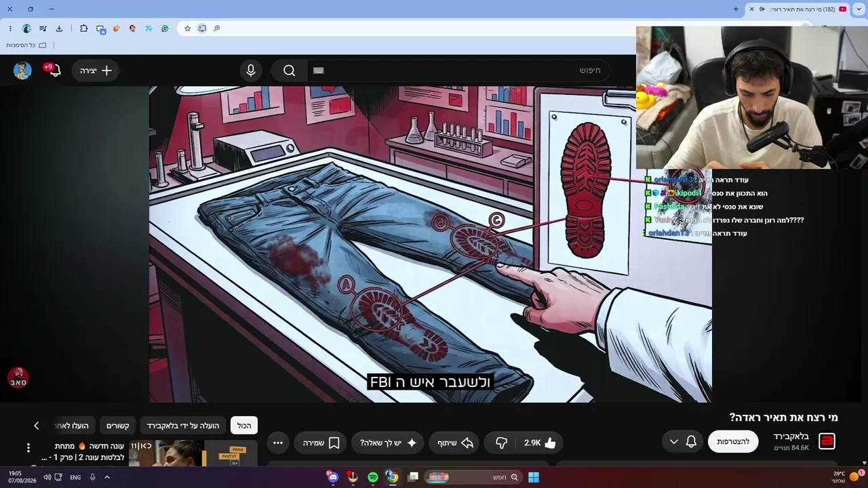868x488 pixels.
Task: Switch the ENG input language
Action: (x=75, y=477)
